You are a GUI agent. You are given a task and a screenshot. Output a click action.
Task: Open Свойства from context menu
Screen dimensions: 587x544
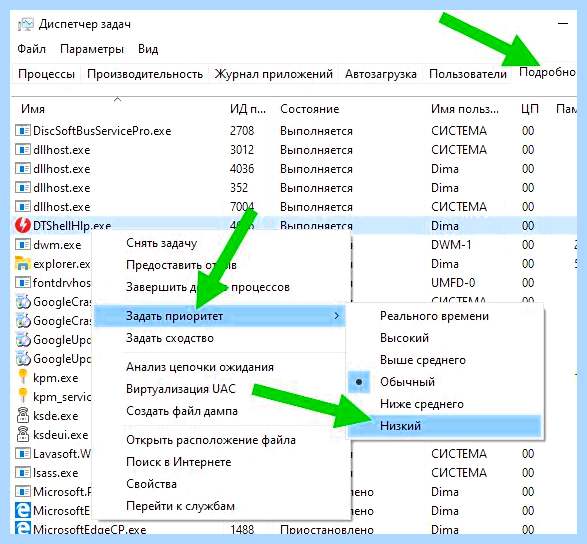pos(219,484)
